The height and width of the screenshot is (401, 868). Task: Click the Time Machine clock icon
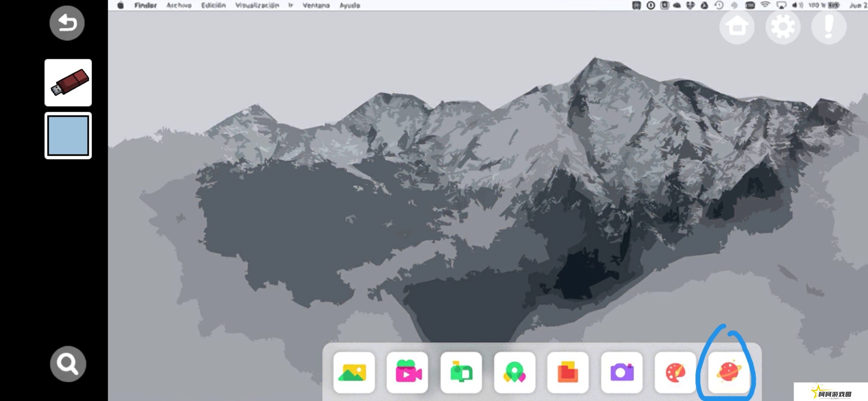[x=719, y=5]
